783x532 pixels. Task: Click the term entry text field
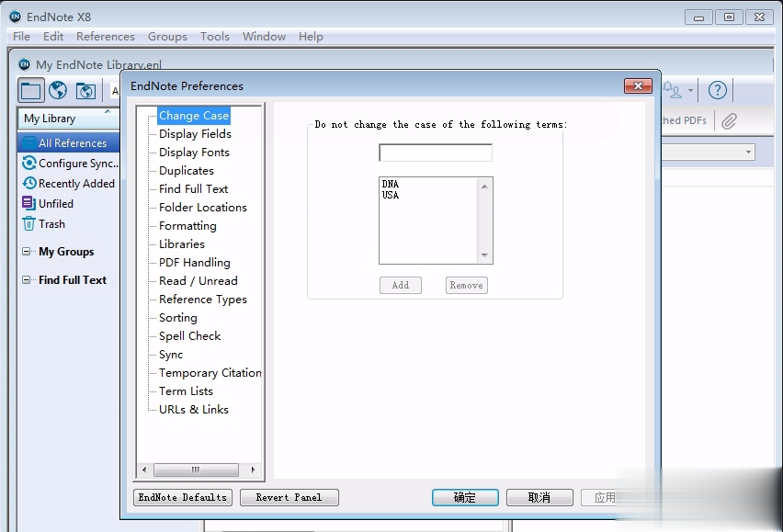click(436, 153)
